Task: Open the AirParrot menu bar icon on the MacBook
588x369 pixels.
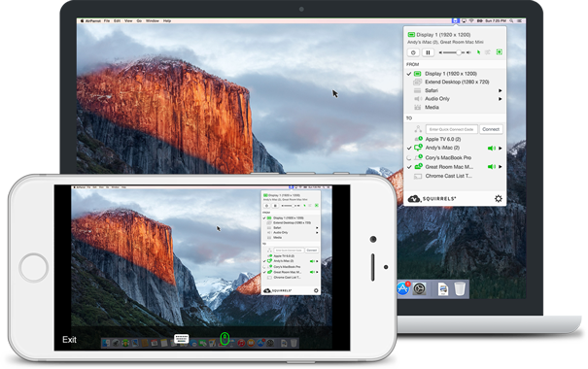Action: pyautogui.click(x=455, y=21)
